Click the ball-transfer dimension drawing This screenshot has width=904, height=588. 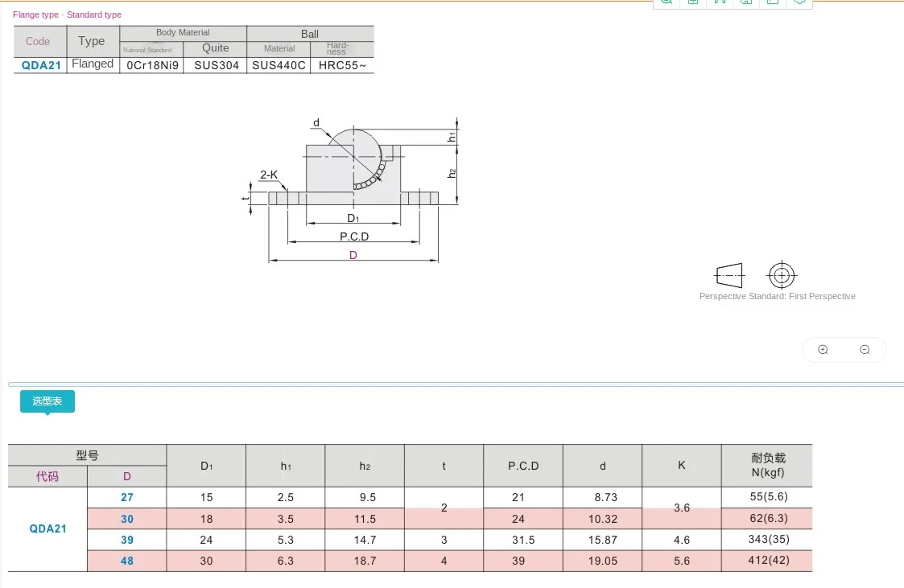click(353, 189)
